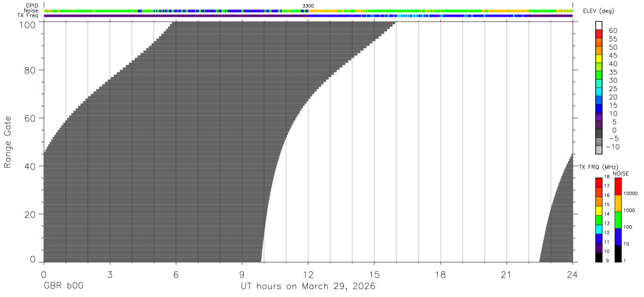Click the '20' tick label on the Range Gate axis
Screen dimensions: 644x297
point(31,214)
